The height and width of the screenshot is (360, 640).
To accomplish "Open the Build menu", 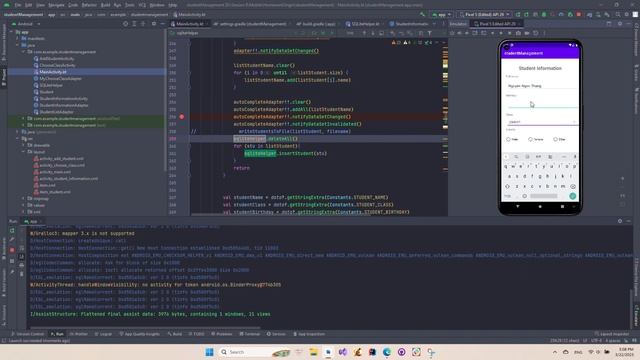I will pos(105,5).
